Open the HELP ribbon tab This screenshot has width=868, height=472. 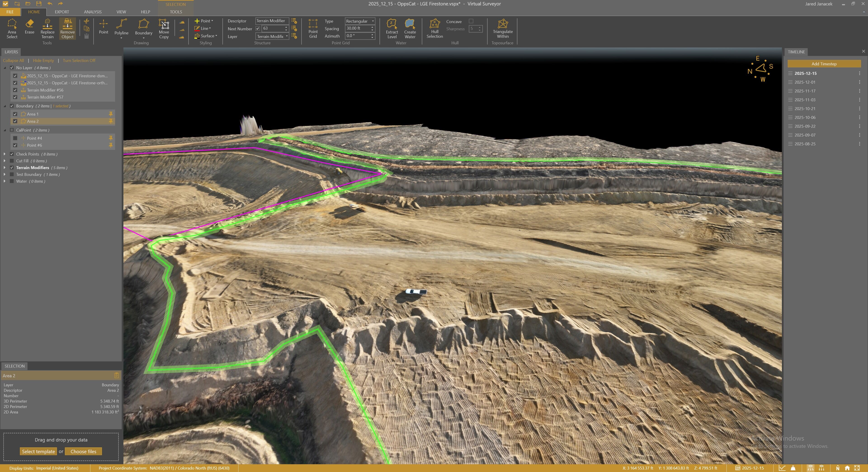[x=145, y=12]
